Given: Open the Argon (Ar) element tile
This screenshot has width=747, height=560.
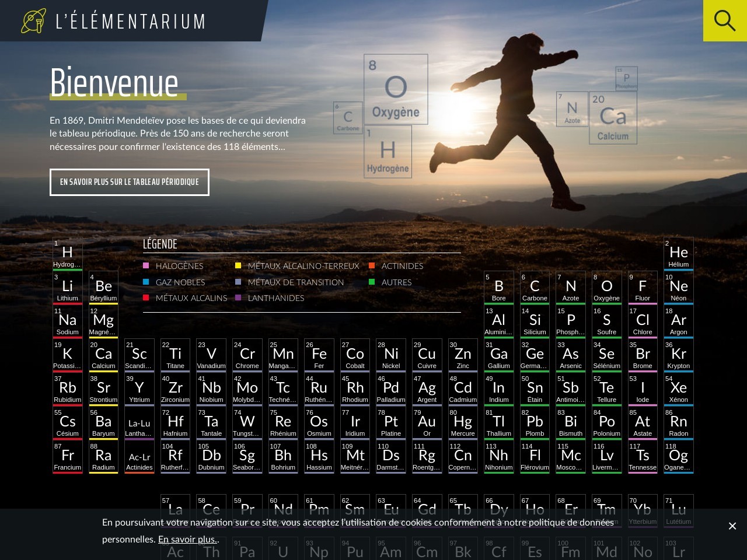Looking at the screenshot, I should [679, 321].
